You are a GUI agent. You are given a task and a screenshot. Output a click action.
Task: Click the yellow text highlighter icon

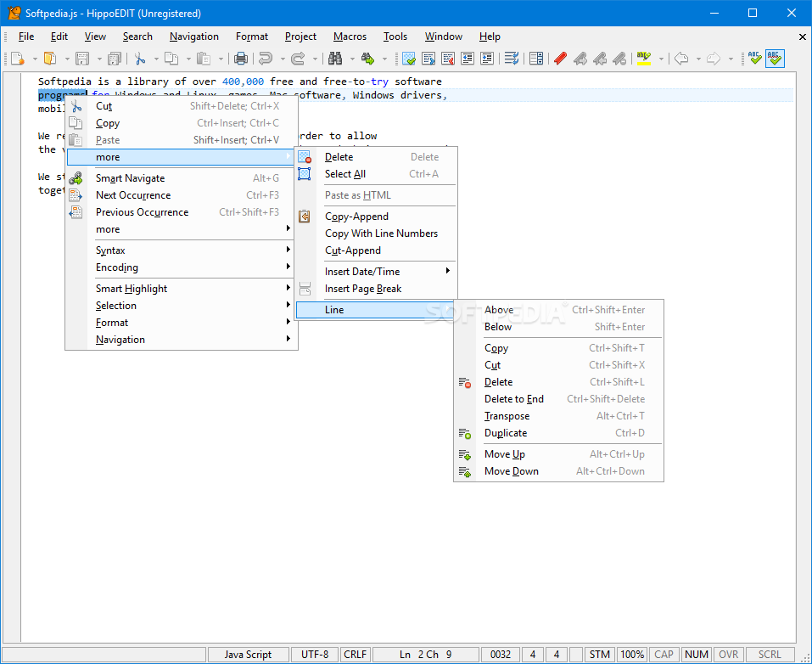click(x=644, y=59)
